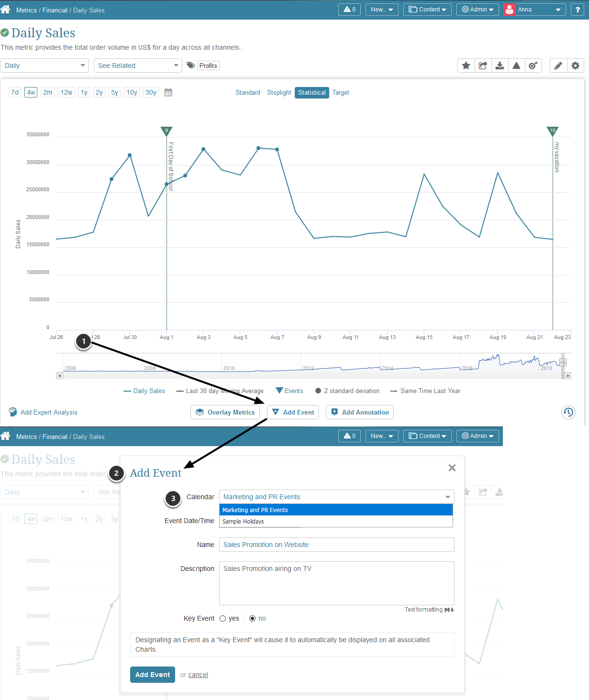Viewport: 589px width, 700px height.
Task: Click the range slider right scroll arrow
Action: coord(568,376)
